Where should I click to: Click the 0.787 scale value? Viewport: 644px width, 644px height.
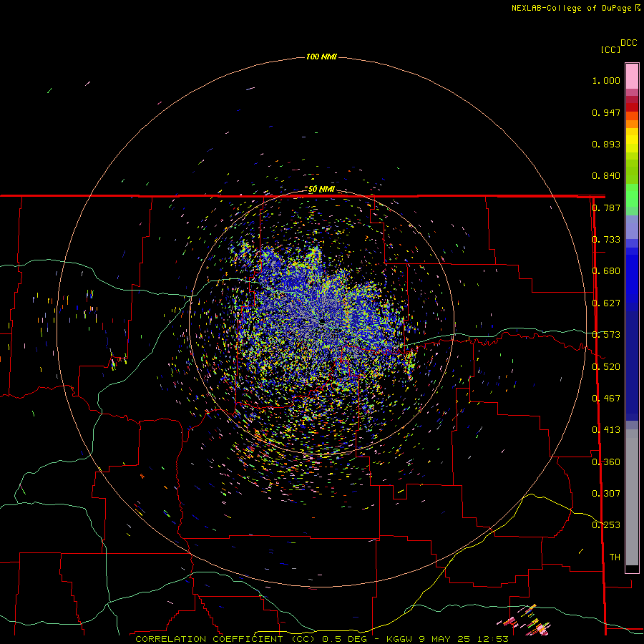[x=606, y=208]
